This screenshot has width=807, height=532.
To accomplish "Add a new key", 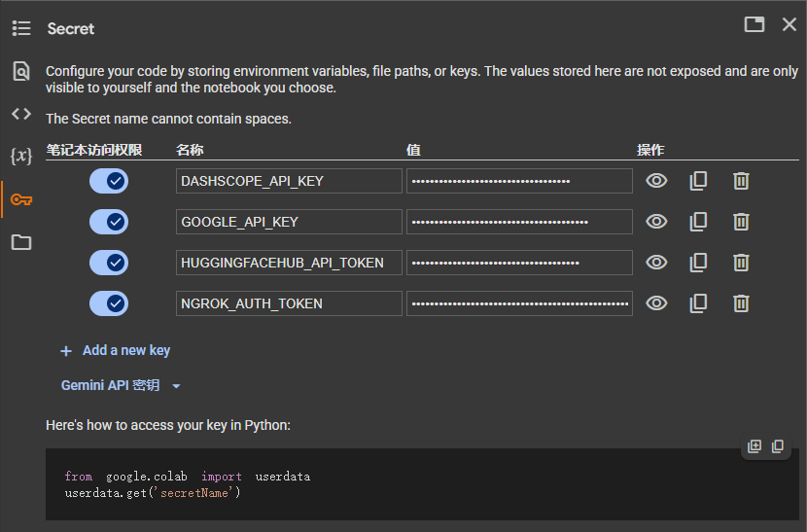I will tap(116, 351).
